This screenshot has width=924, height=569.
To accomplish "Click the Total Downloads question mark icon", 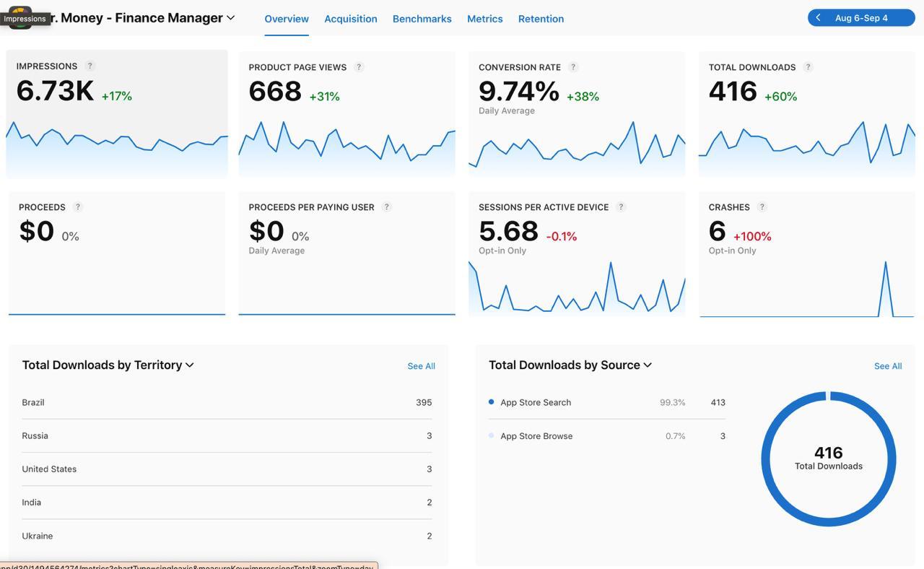I will [x=808, y=67].
